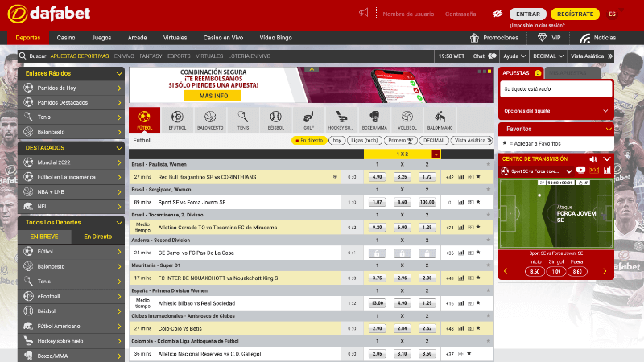Select the Baloncesto sport icon
Image resolution: width=644 pixels, height=362 pixels.
(210, 120)
